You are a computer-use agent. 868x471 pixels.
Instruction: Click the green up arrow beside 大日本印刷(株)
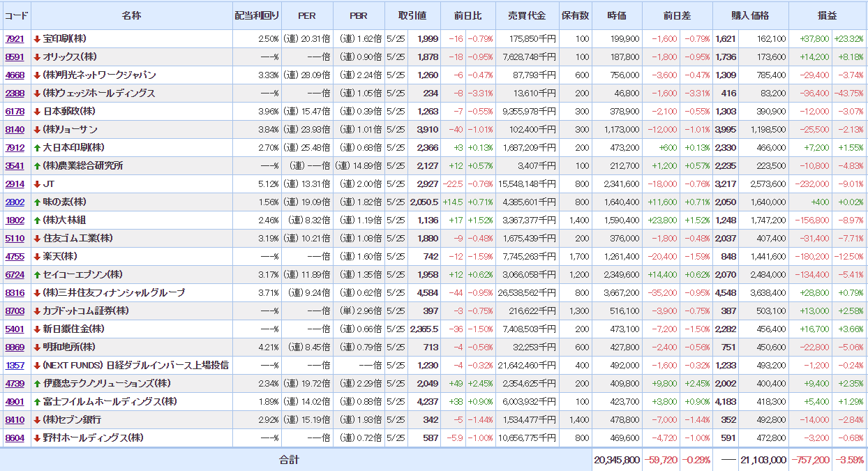[37, 148]
